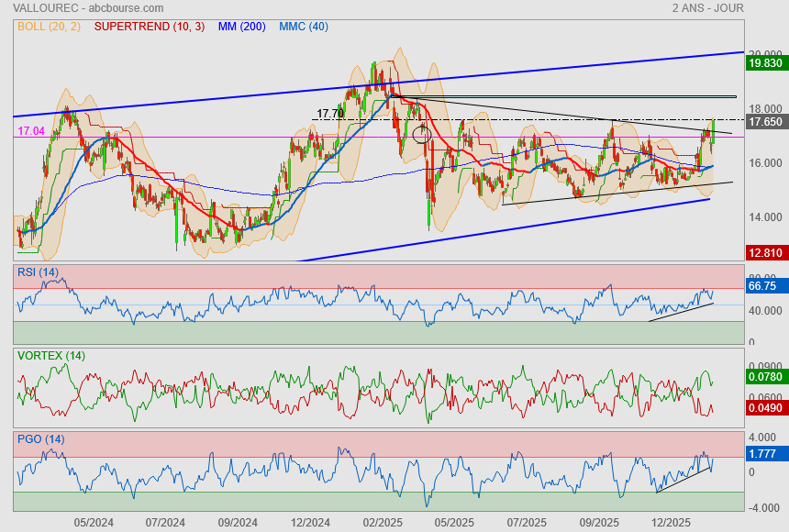Click the green Vortex value 0.0780
789x532 pixels.
(x=765, y=377)
